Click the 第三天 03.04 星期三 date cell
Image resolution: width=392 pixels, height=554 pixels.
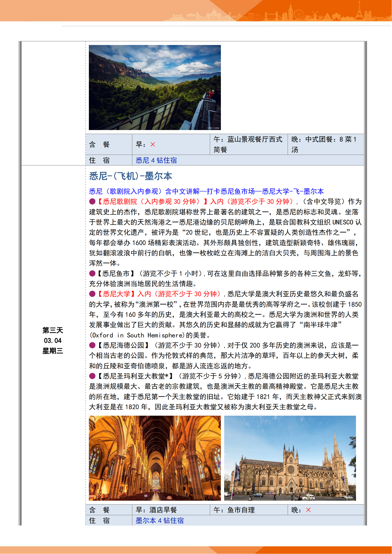click(x=53, y=340)
